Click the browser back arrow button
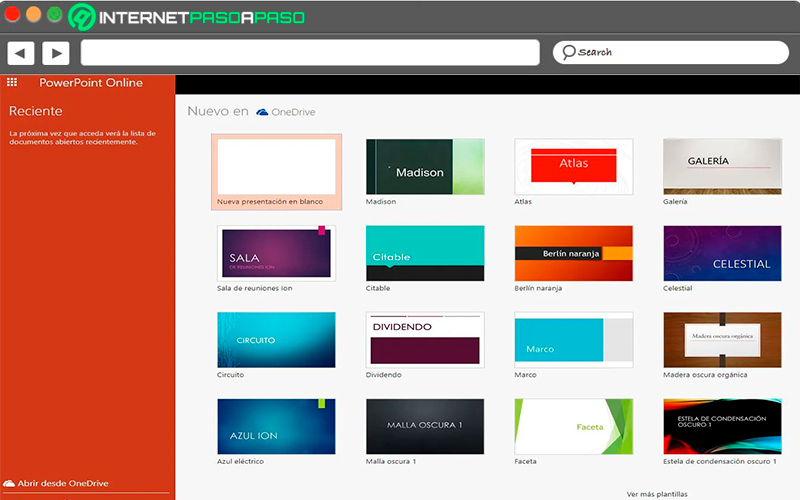This screenshot has height=500, width=800. (x=21, y=53)
